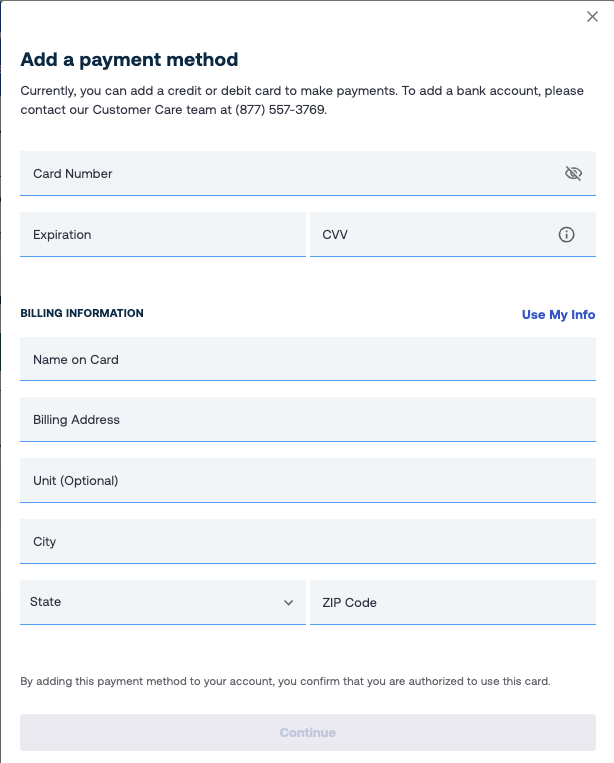Click the BILLING INFORMATION section label

82,313
